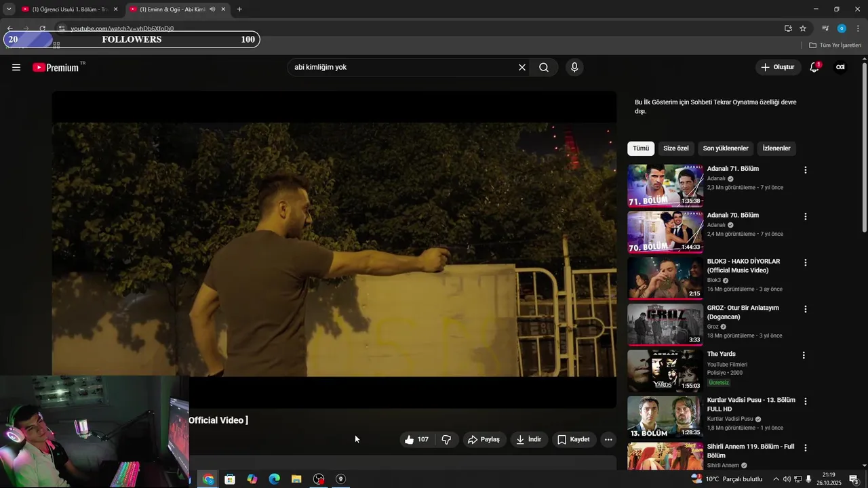The height and width of the screenshot is (488, 868).
Task: Open Microsoft Store from the taskbar
Action: tap(230, 479)
